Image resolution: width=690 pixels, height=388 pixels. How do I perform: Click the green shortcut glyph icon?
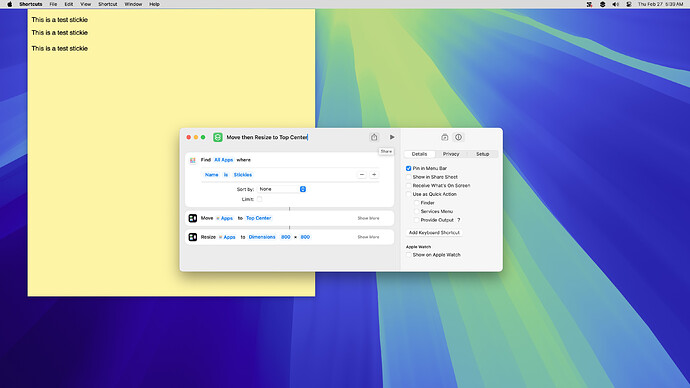tap(218, 137)
